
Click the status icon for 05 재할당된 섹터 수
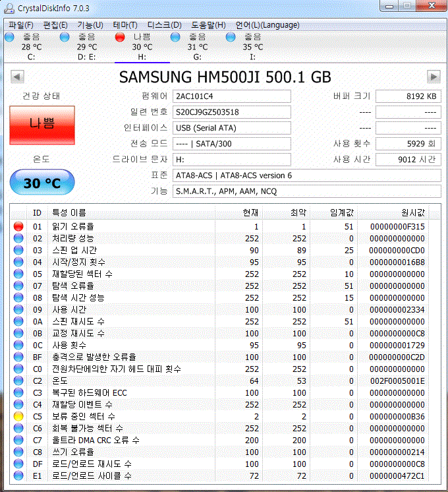pyautogui.click(x=18, y=274)
